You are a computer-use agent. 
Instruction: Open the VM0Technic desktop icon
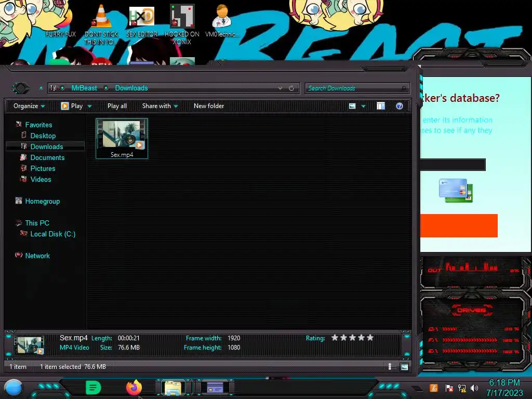[x=222, y=21]
